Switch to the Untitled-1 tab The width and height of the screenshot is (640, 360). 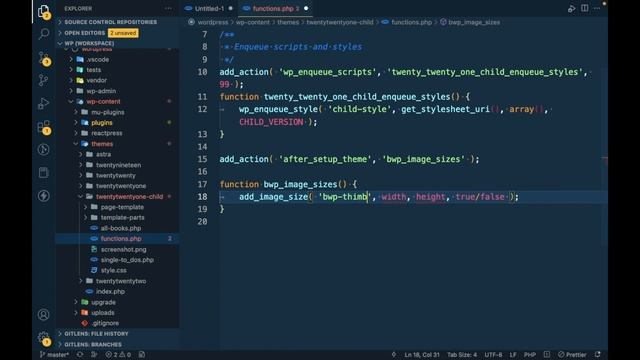point(209,8)
